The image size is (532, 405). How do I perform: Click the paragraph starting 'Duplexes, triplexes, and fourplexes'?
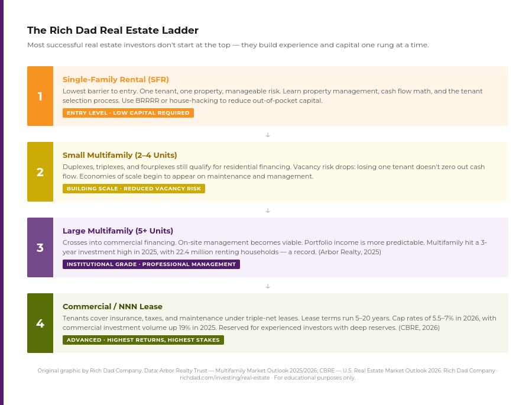[274, 171]
